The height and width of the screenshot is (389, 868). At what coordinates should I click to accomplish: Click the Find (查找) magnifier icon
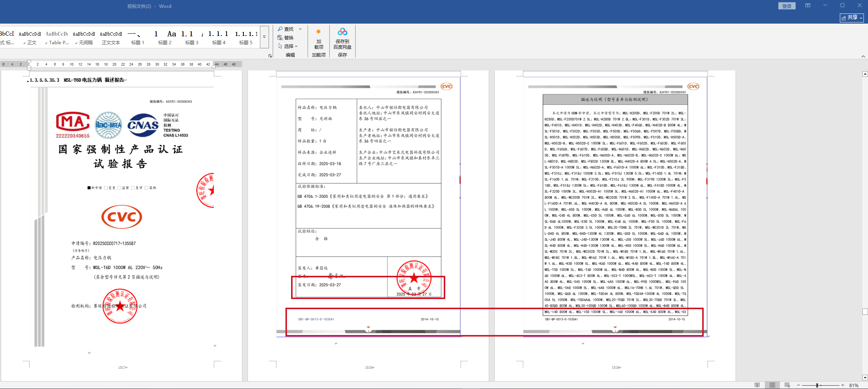click(x=280, y=29)
